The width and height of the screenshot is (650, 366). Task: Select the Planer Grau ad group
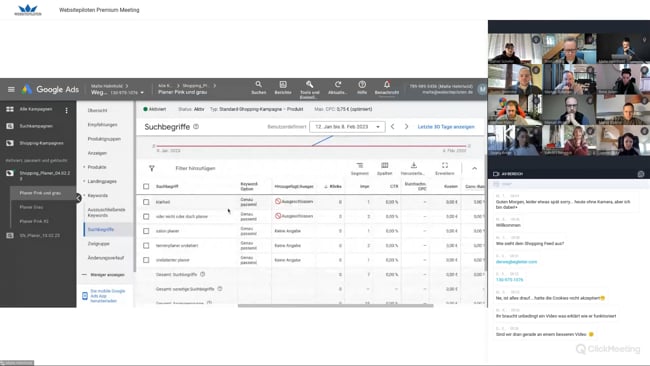pyautogui.click(x=31, y=207)
